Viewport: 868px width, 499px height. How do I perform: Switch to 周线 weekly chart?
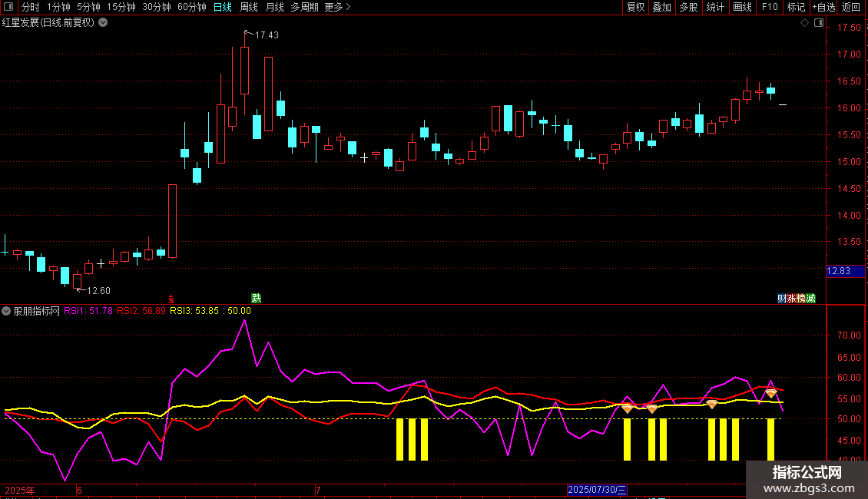[249, 7]
